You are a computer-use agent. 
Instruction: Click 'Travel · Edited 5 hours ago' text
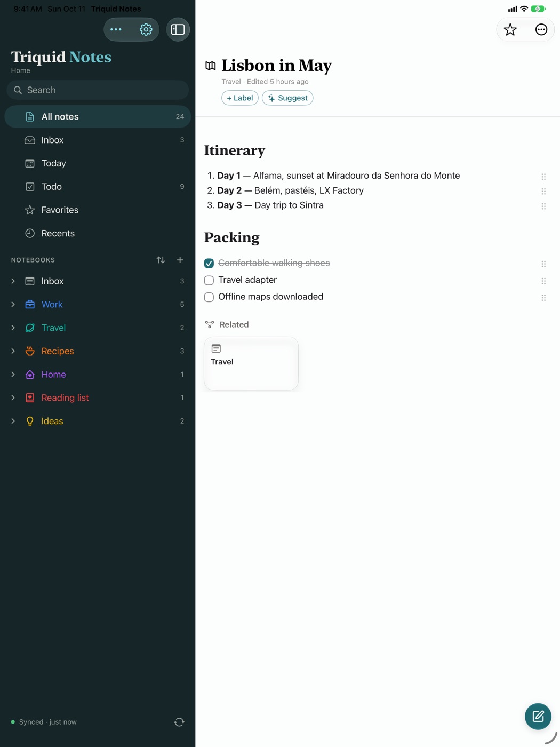(x=265, y=82)
